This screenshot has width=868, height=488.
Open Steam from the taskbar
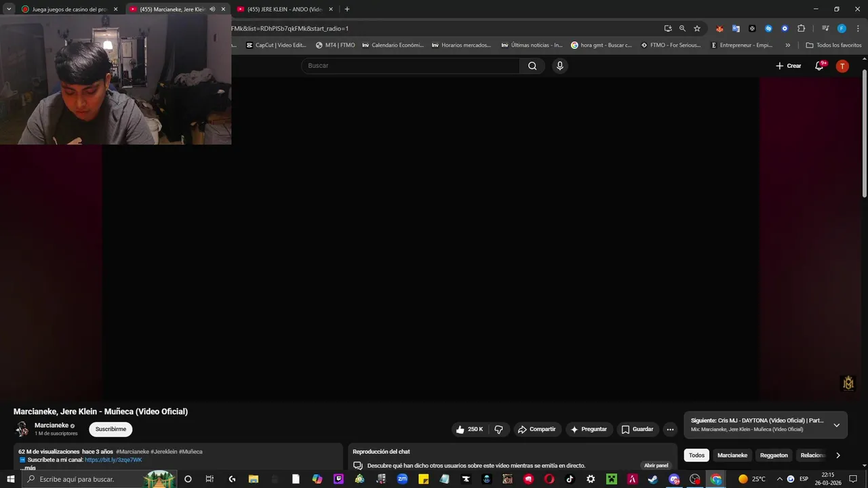[x=652, y=479]
